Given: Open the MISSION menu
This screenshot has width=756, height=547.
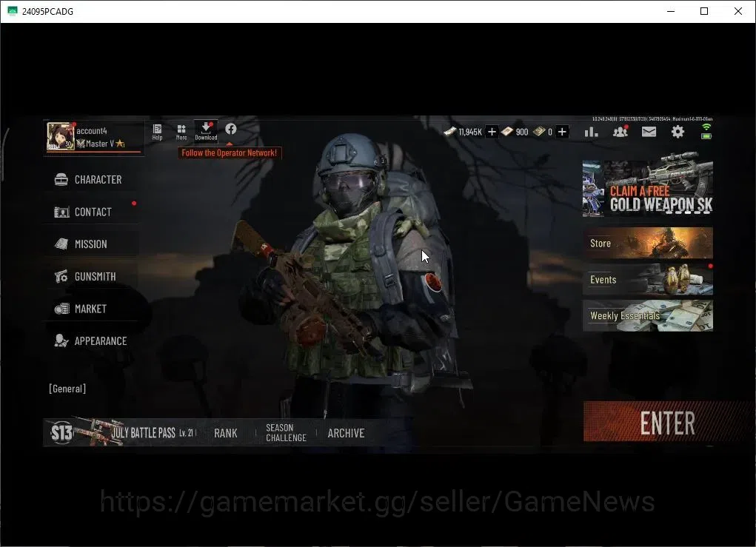Looking at the screenshot, I should [x=92, y=244].
